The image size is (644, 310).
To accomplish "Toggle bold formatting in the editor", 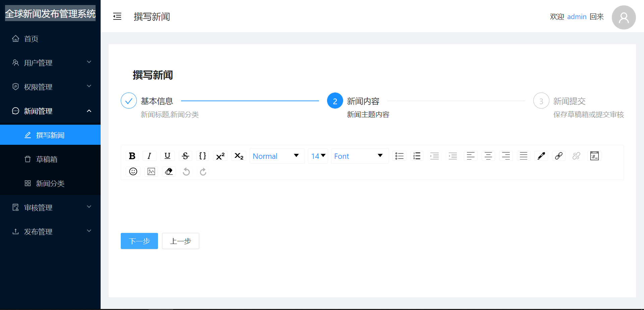I will pyautogui.click(x=132, y=156).
